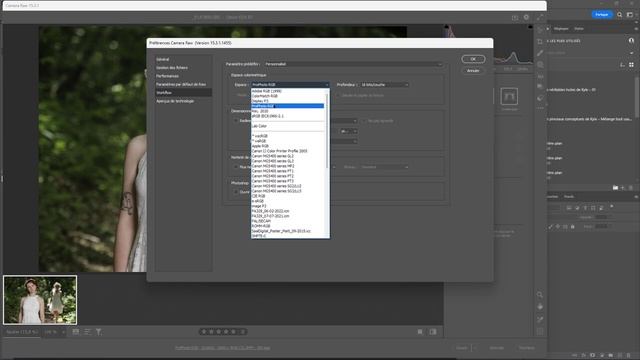Click the Annuler button

(x=473, y=71)
